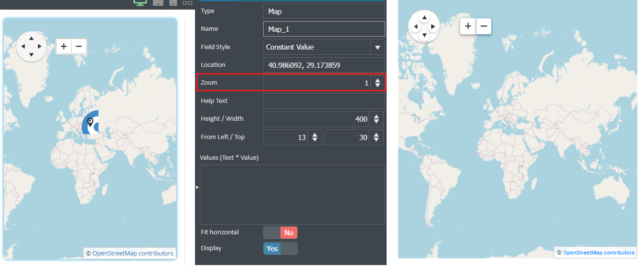644x267 pixels.
Task: Open OpenStreetMap contributors link on left map
Action: coord(133,253)
